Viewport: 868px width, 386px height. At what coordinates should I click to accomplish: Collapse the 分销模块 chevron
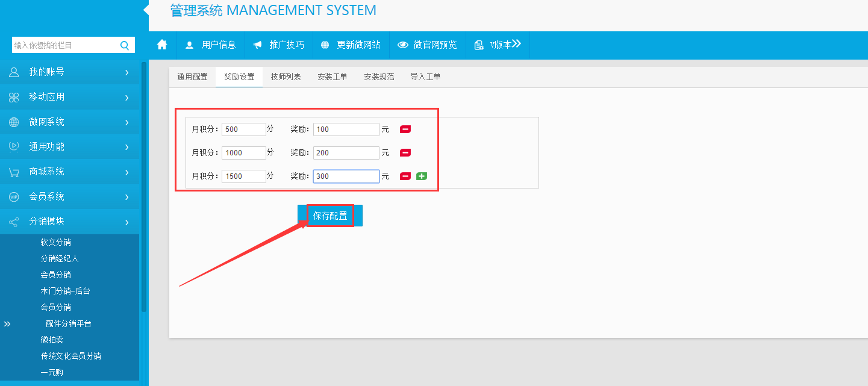[x=126, y=222]
